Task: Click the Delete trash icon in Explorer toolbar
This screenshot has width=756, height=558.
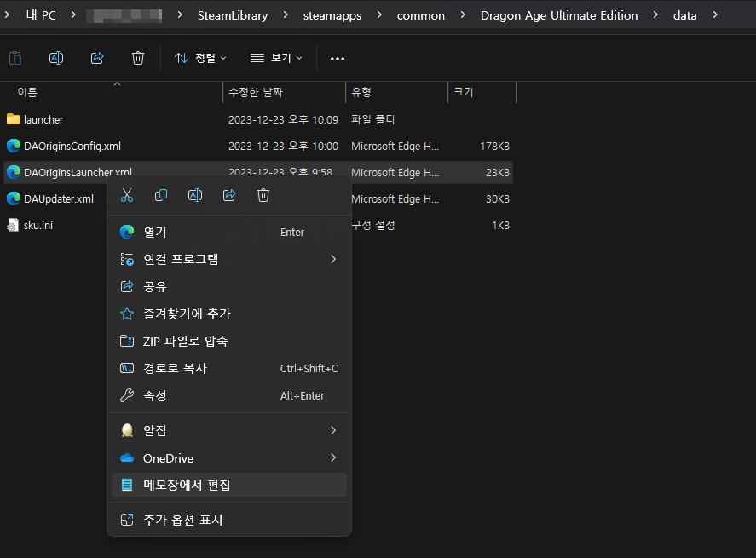Action: (x=138, y=58)
